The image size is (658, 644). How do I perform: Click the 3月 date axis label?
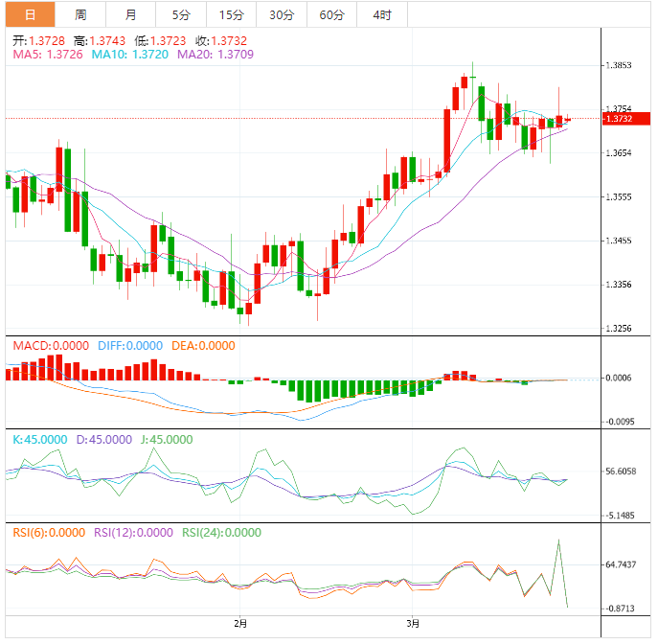tap(413, 624)
